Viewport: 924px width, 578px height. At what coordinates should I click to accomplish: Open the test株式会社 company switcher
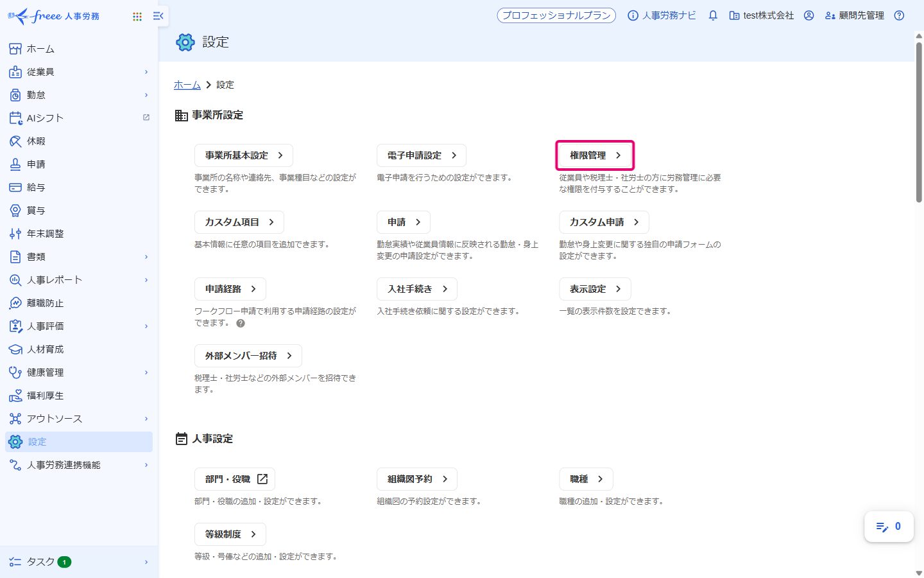pos(762,15)
